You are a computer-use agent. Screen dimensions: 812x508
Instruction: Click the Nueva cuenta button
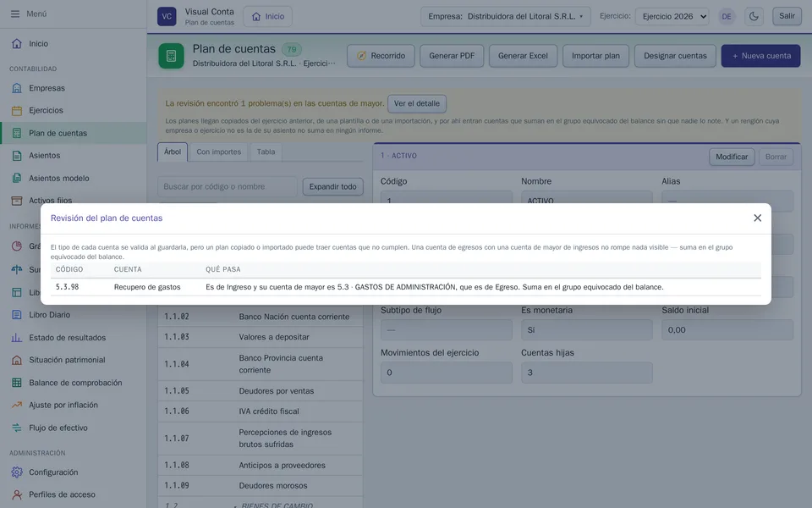point(760,56)
